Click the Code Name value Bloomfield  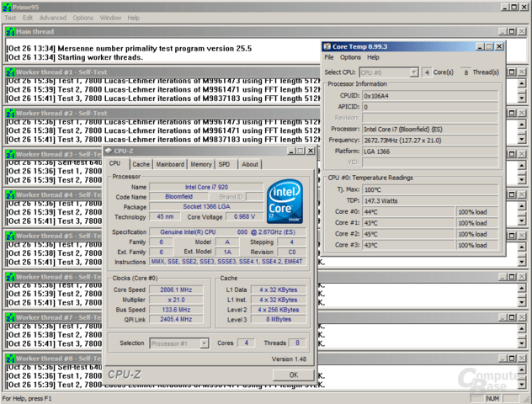coord(178,197)
